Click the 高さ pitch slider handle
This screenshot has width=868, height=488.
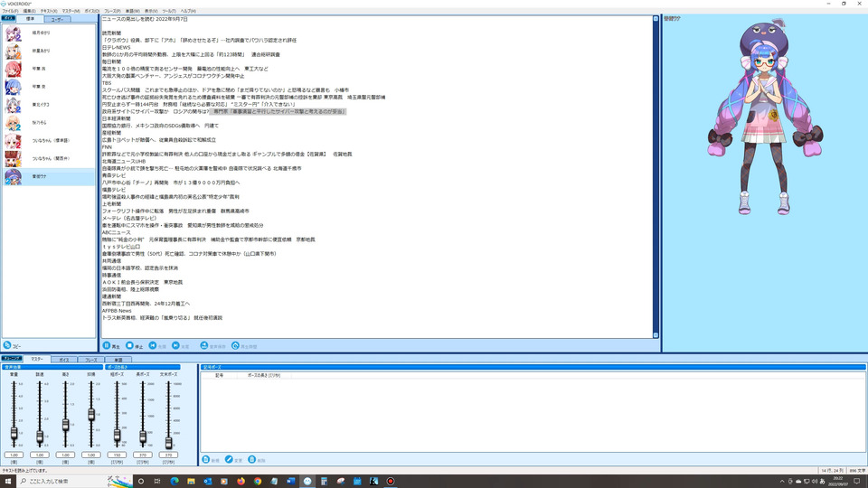coord(65,425)
